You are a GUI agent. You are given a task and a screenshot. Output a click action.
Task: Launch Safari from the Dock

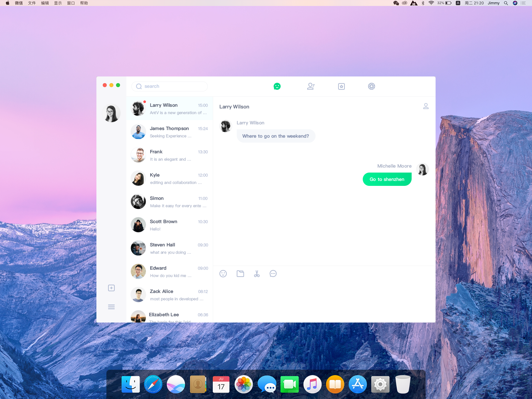(153, 384)
